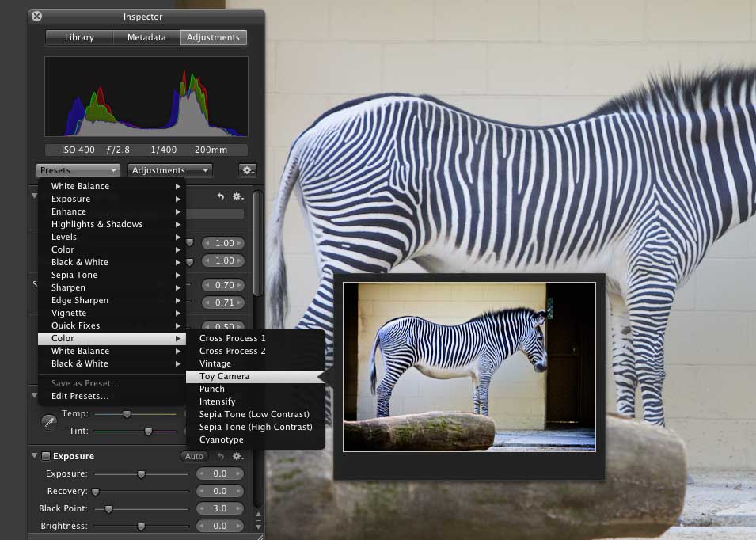The width and height of the screenshot is (756, 540).
Task: Open the Vignette presets submenu
Action: pos(69,313)
